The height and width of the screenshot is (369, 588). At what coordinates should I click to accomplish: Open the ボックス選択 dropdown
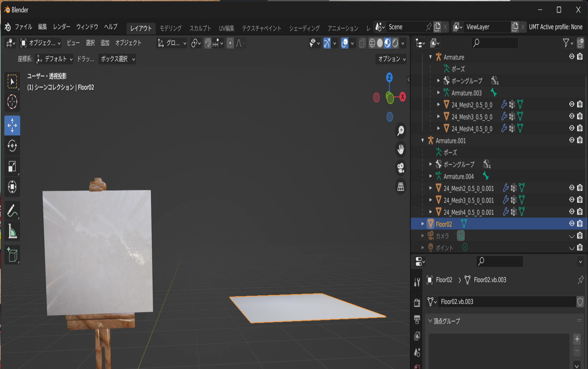[x=117, y=59]
